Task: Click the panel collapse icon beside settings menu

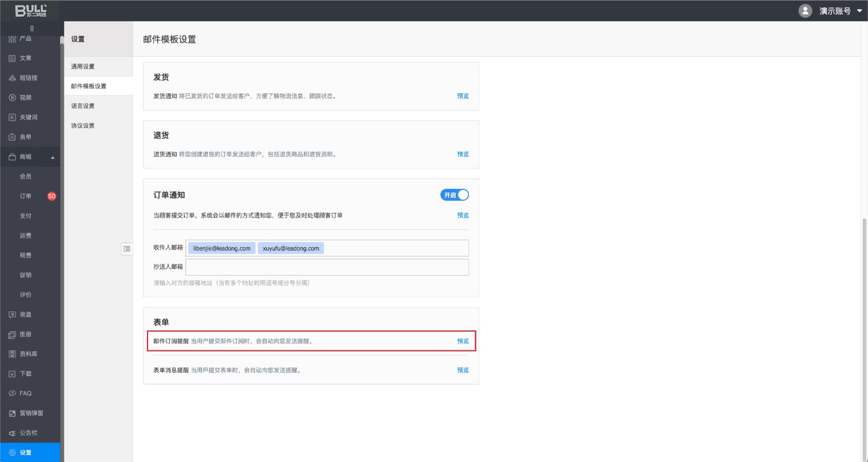Action: pos(127,248)
